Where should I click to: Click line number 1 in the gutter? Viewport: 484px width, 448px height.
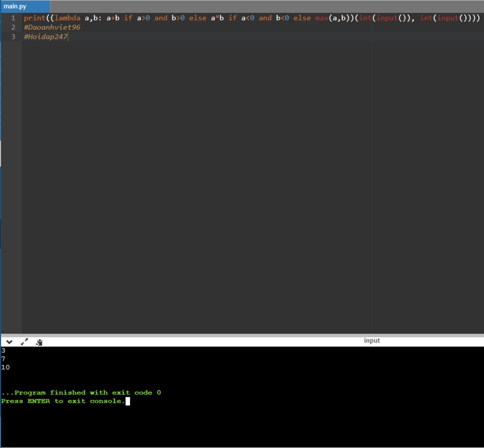click(13, 18)
